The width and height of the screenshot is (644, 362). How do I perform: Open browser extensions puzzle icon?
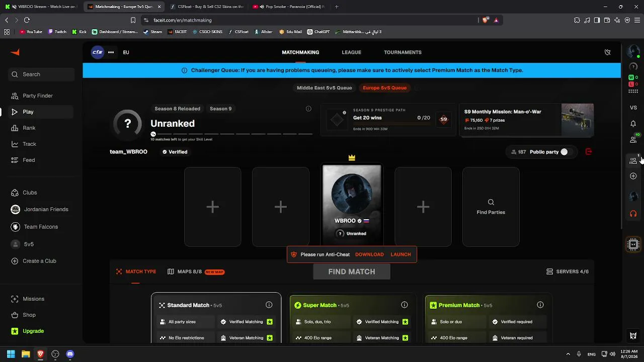577,20
